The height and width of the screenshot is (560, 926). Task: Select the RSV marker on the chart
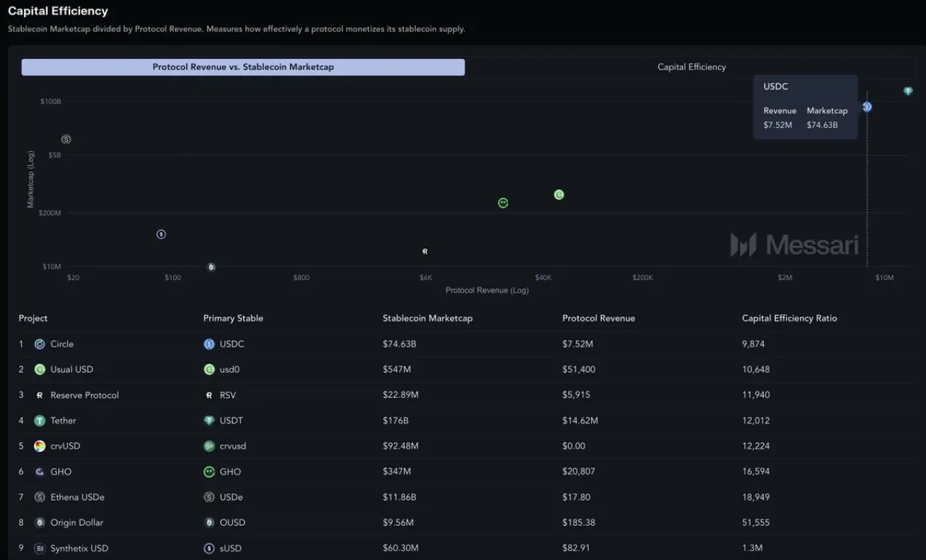(x=425, y=251)
